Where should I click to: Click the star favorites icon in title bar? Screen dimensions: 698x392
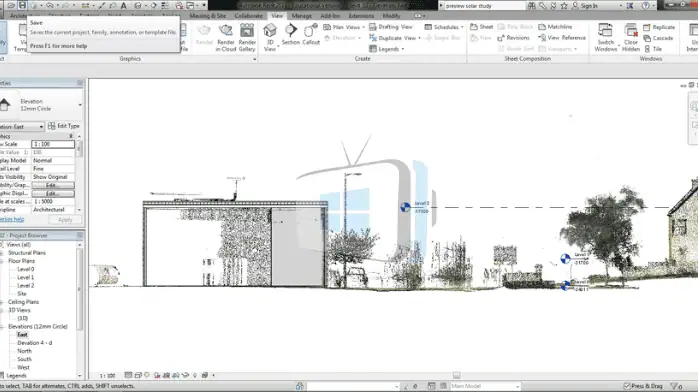point(564,6)
